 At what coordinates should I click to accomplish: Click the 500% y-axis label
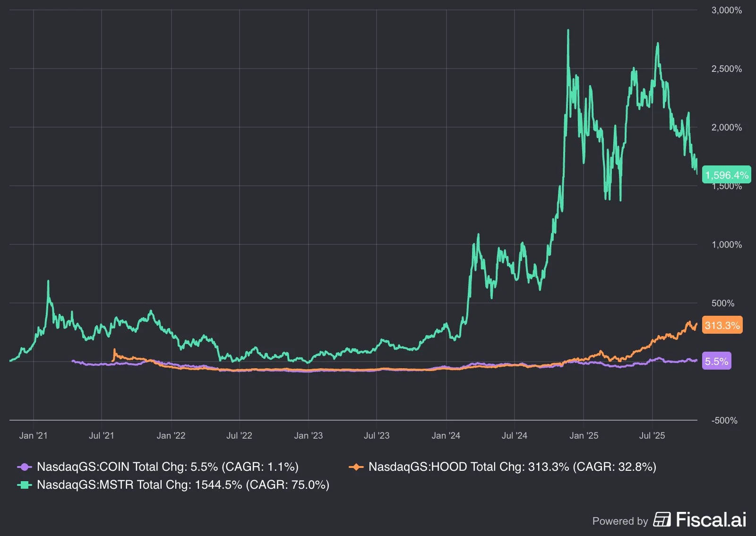click(723, 303)
